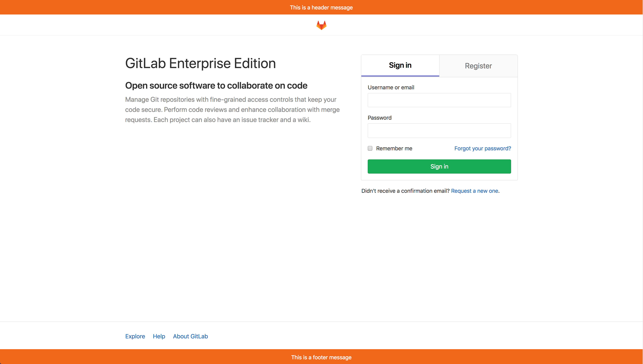Click the 'This is a header message' banner
Screen dimensions: 643x364
click(x=321, y=7)
